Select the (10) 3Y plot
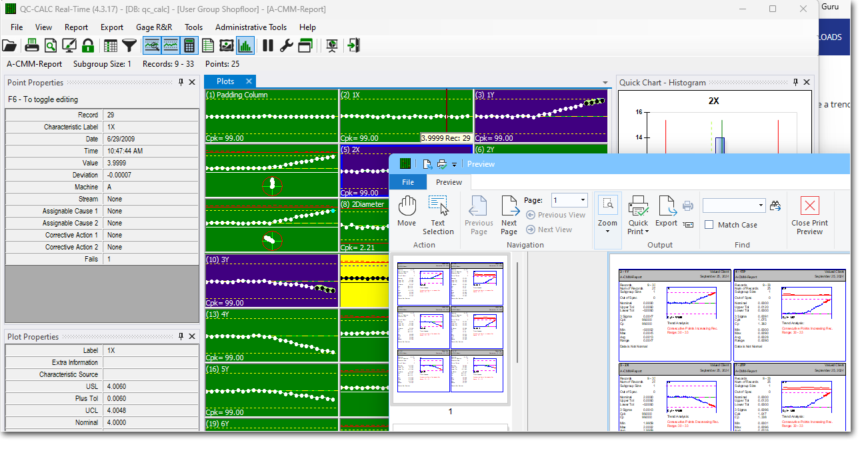This screenshot has height=451, width=868. 272,280
